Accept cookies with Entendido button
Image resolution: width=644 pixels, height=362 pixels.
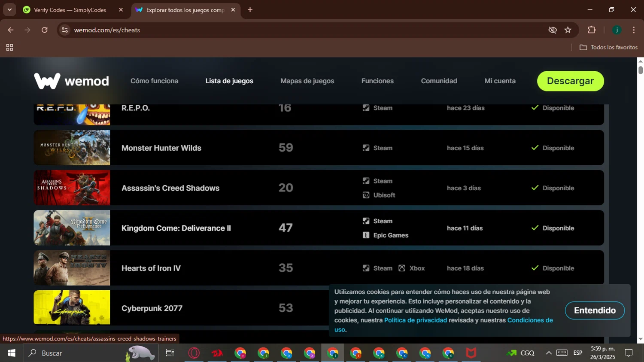(x=595, y=310)
